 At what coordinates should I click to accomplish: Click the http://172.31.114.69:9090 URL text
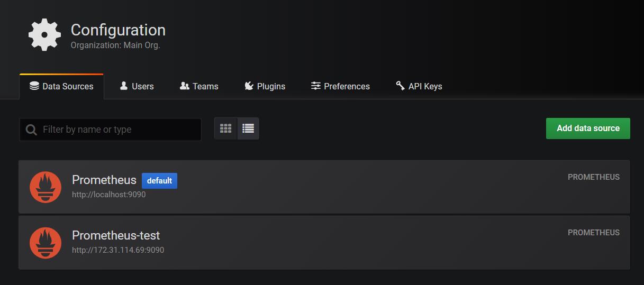point(118,250)
